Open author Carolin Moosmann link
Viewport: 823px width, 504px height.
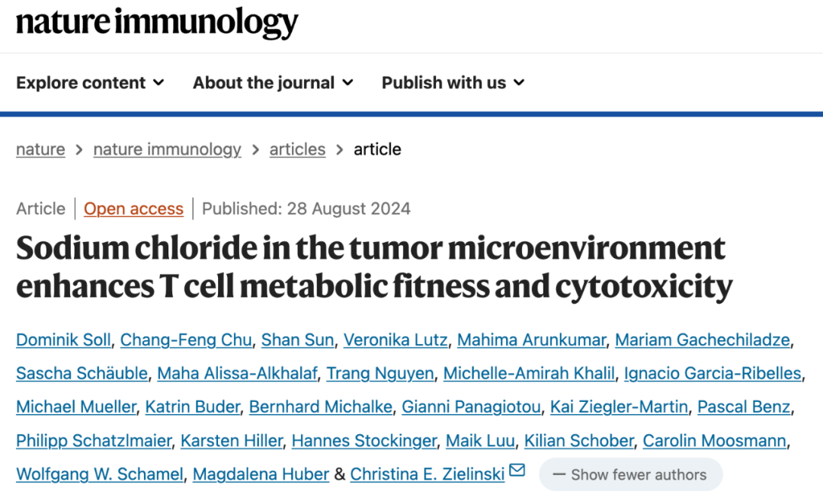(x=714, y=441)
